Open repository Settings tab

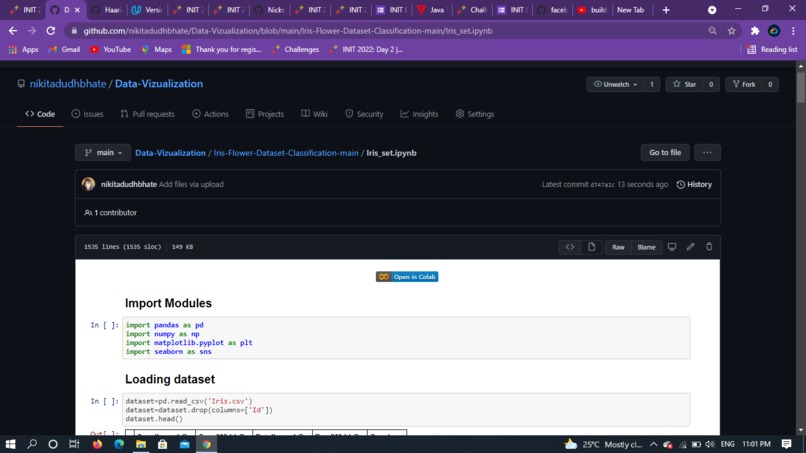(474, 114)
